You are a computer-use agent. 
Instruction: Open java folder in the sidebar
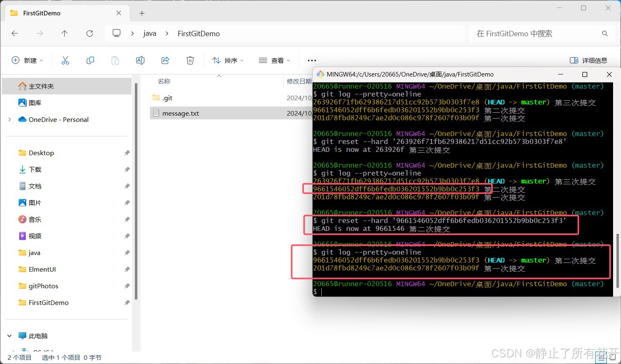click(x=67, y=253)
